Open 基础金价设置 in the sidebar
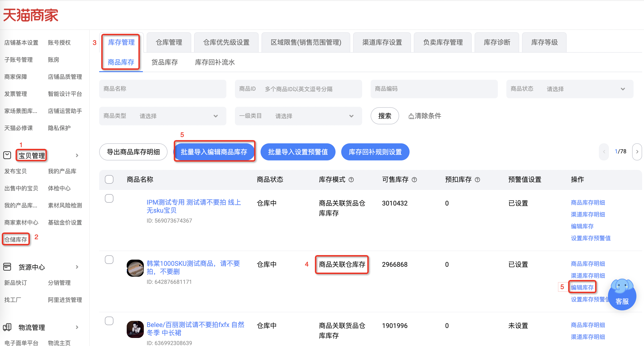The height and width of the screenshot is (346, 644). point(65,223)
